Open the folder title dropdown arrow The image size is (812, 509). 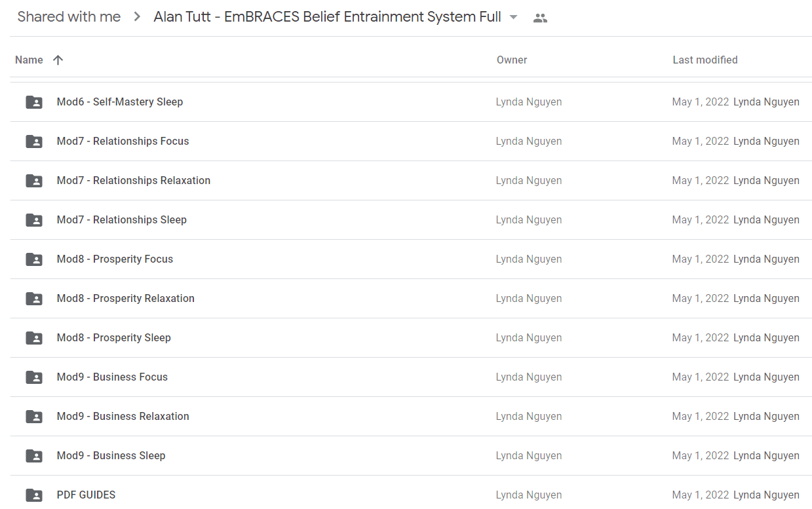point(513,18)
